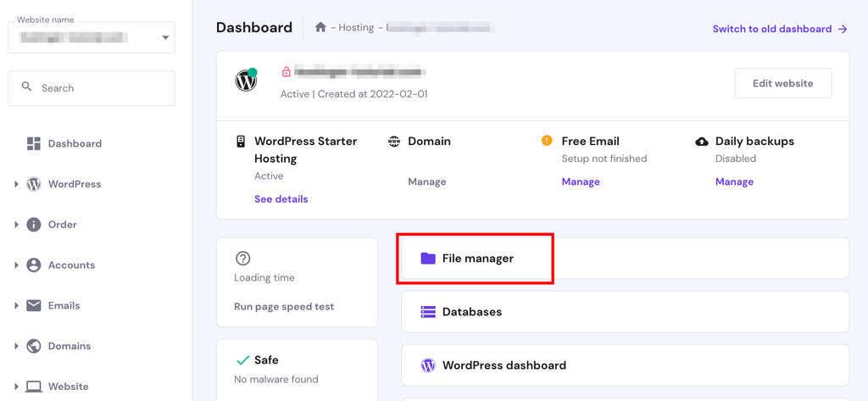Image resolution: width=868 pixels, height=401 pixels.
Task: Click the WordPress icon in WordPress dashboard card
Action: click(428, 365)
